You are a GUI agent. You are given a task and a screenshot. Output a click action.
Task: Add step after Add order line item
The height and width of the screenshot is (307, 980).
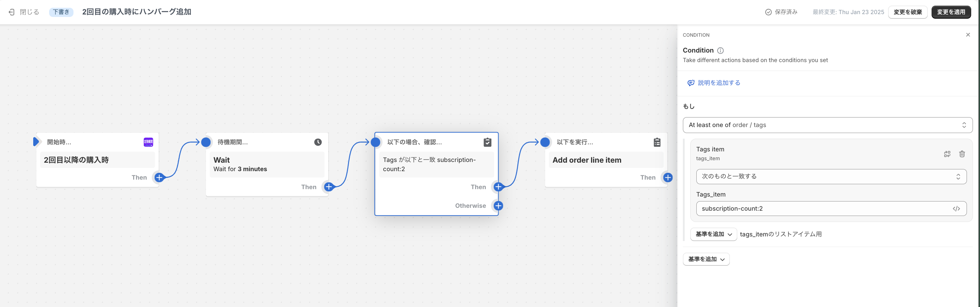668,177
